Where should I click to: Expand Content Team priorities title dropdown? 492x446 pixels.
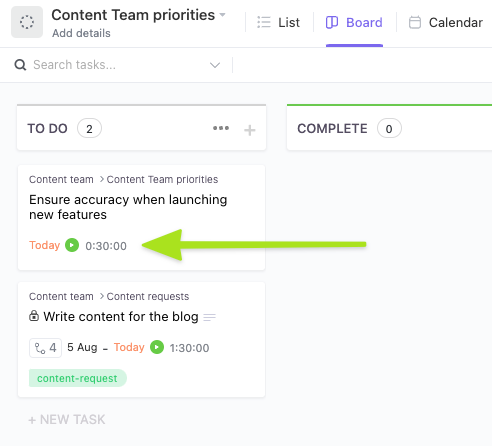tap(222, 15)
